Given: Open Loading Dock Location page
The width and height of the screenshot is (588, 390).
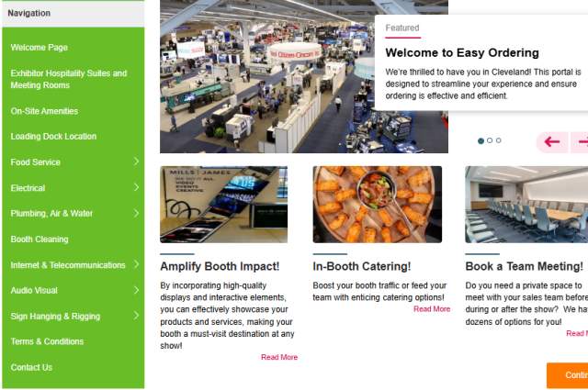Looking at the screenshot, I should (53, 137).
